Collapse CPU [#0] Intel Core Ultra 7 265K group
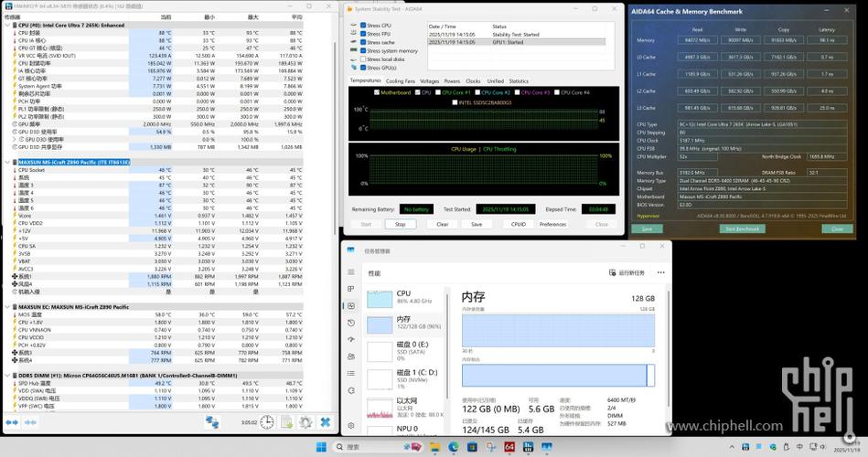Image resolution: width=868 pixels, height=457 pixels. [7, 26]
